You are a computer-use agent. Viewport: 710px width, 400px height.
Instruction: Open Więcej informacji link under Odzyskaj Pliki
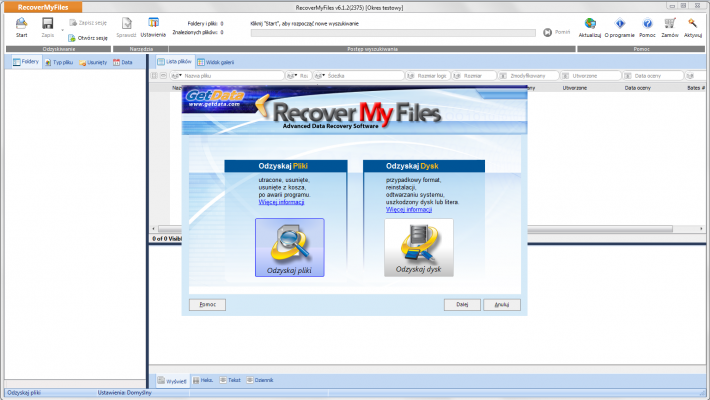[x=281, y=202]
